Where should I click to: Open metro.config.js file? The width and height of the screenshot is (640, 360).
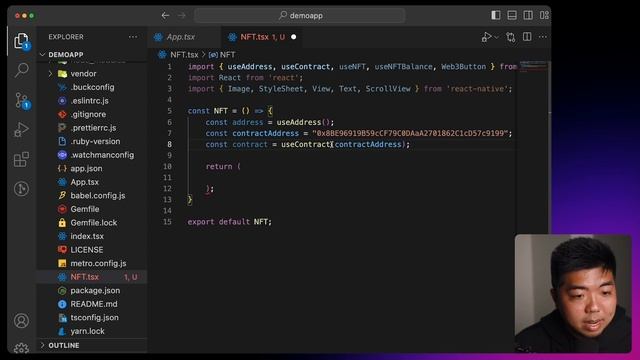(x=98, y=263)
